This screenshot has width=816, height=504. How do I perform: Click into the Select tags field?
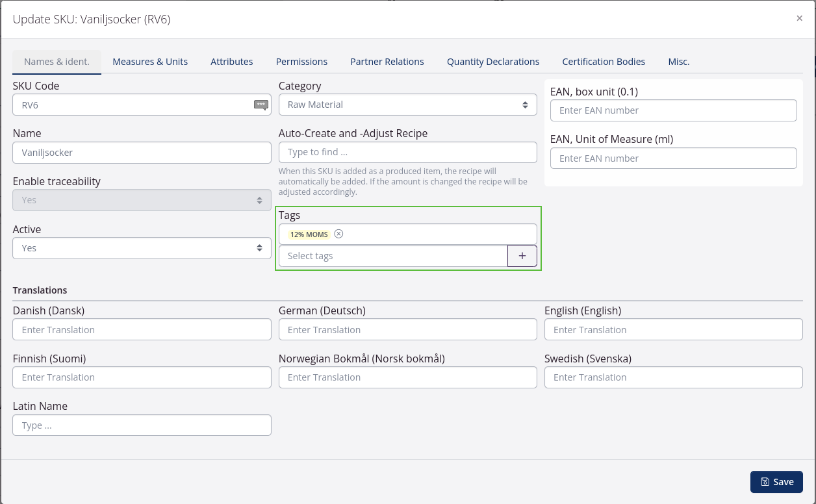[390, 255]
